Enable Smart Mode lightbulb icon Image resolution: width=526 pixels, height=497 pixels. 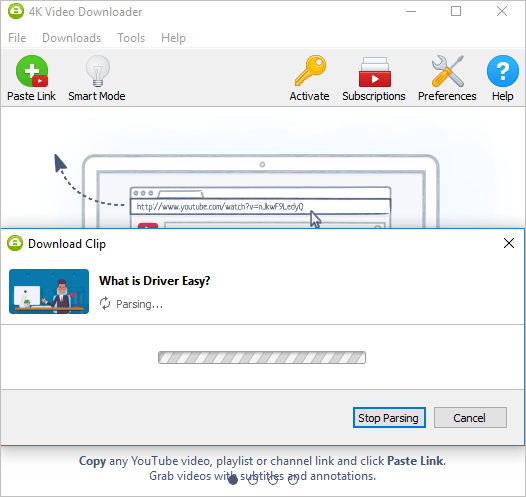tap(98, 71)
